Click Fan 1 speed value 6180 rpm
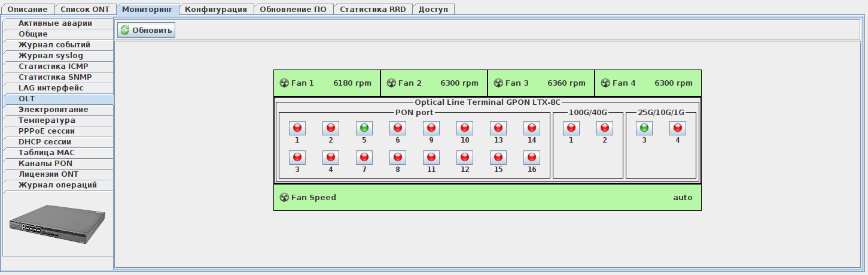 (x=352, y=83)
